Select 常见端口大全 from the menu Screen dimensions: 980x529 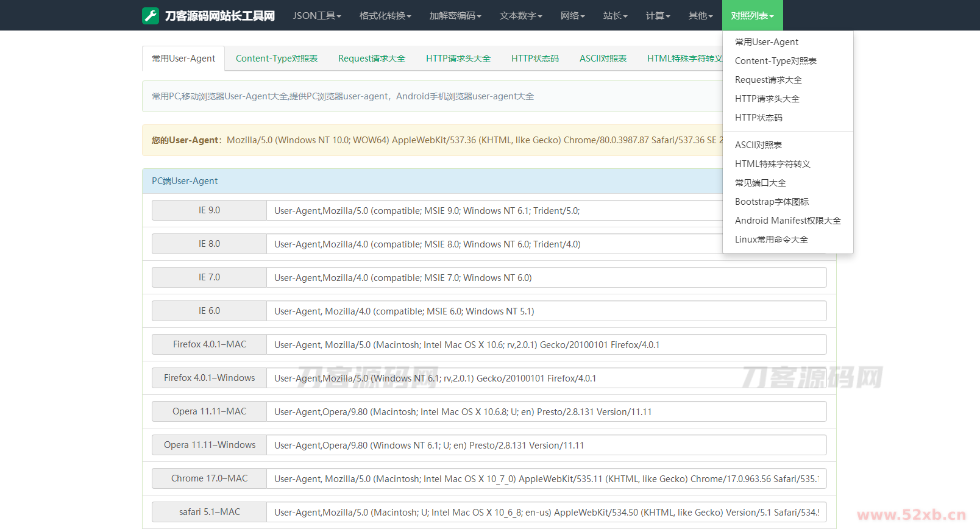(x=760, y=183)
